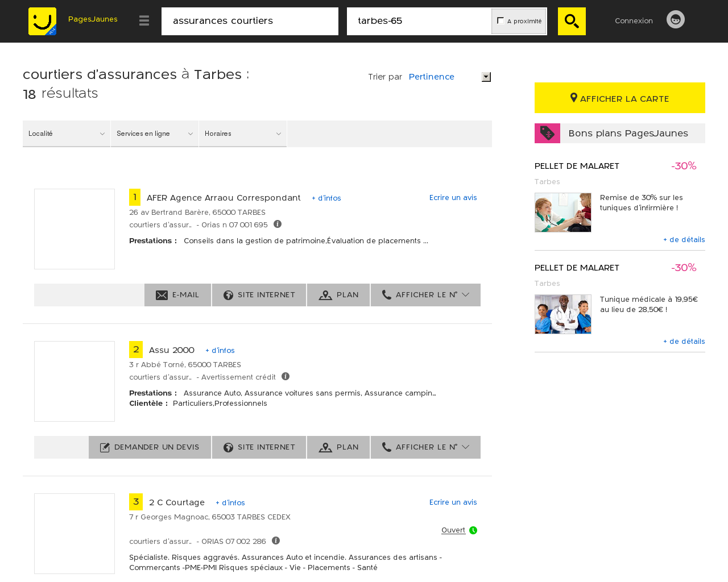
Task: Expand the Horaires filter
Action: [243, 134]
